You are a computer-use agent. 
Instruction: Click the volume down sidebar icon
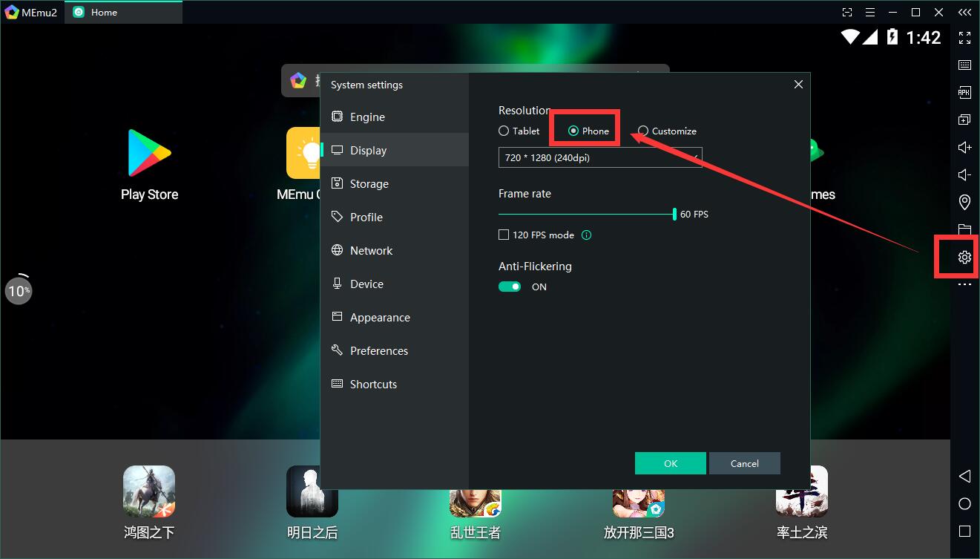964,174
